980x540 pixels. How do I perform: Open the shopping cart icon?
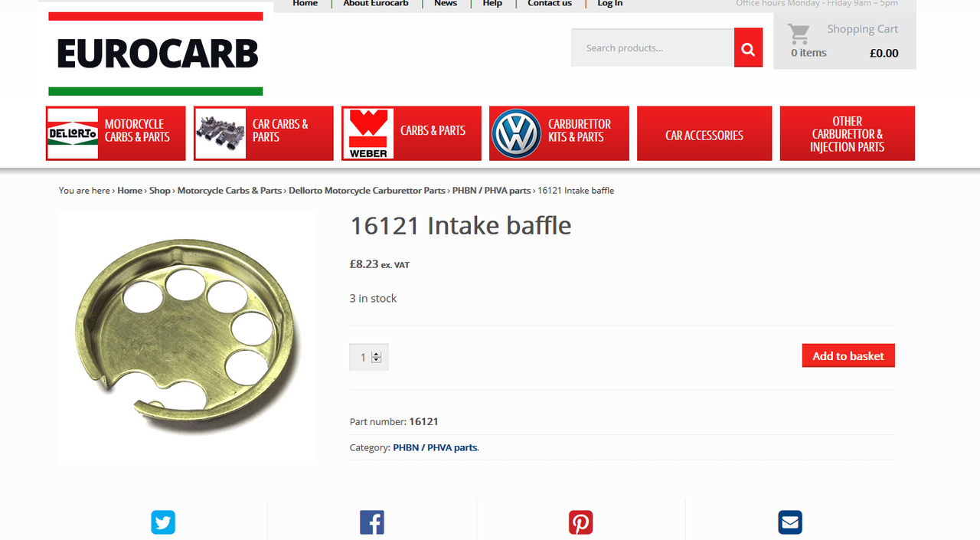[x=799, y=34]
